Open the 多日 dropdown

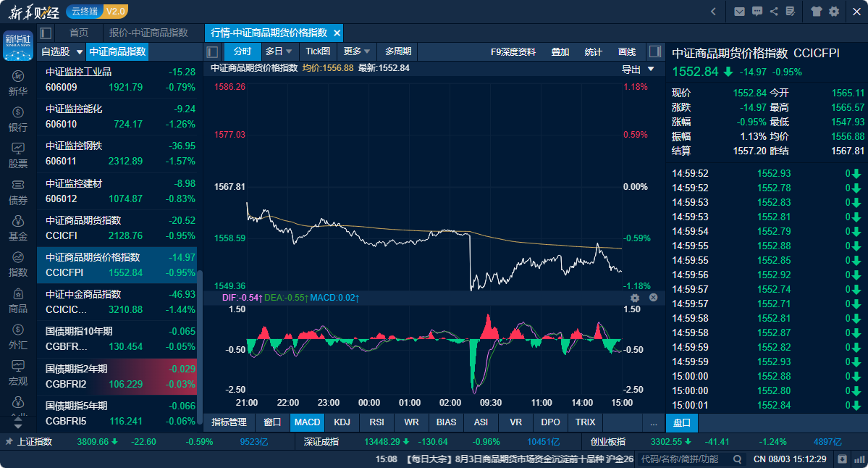[279, 51]
